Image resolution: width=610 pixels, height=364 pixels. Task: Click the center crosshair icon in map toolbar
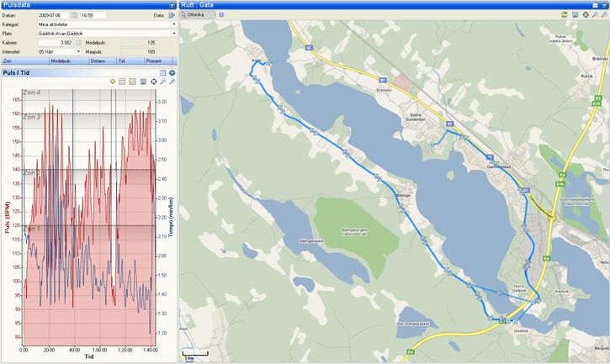(x=586, y=15)
